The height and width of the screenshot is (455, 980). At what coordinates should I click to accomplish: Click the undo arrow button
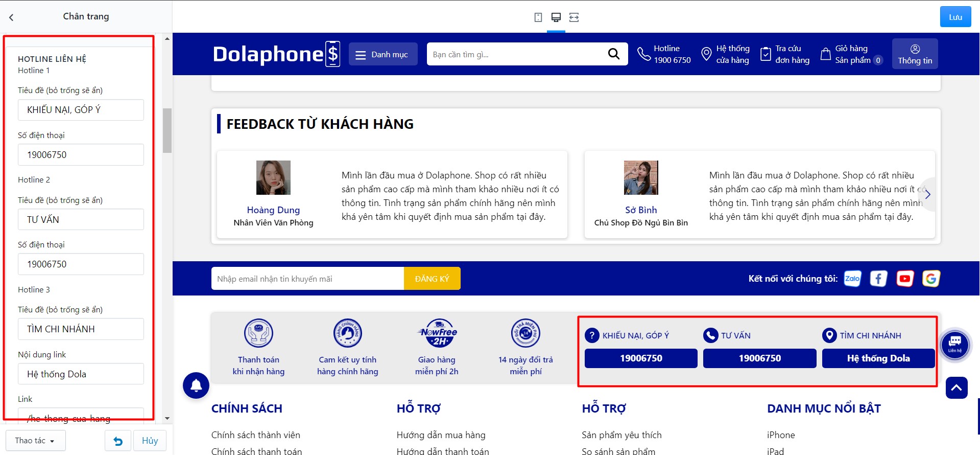pos(118,441)
